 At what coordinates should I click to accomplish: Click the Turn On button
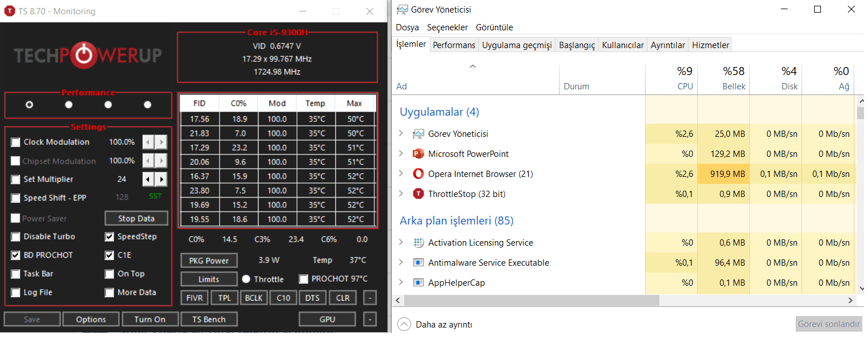click(150, 320)
